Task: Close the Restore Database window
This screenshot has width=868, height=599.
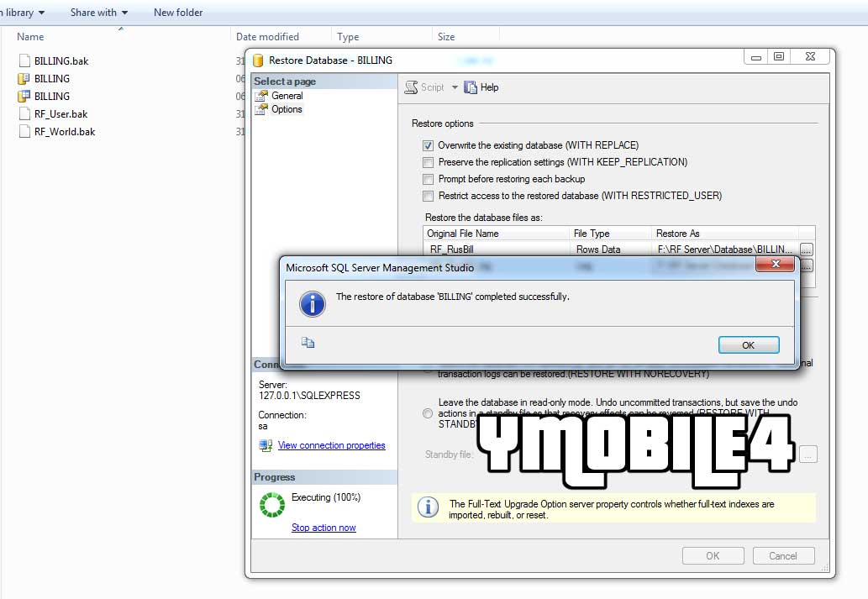Action: [x=810, y=56]
